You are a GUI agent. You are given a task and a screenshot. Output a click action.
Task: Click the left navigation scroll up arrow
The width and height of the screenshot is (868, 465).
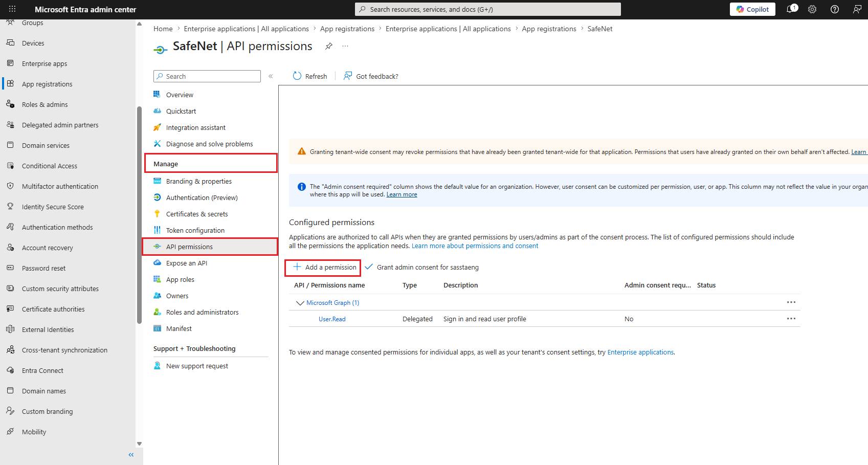tap(139, 24)
